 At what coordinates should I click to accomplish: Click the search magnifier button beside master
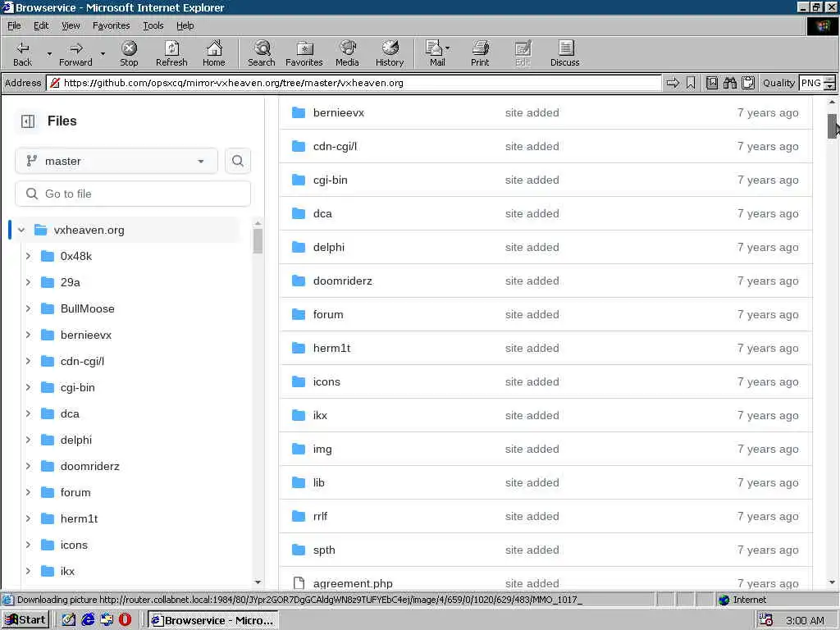tap(238, 161)
